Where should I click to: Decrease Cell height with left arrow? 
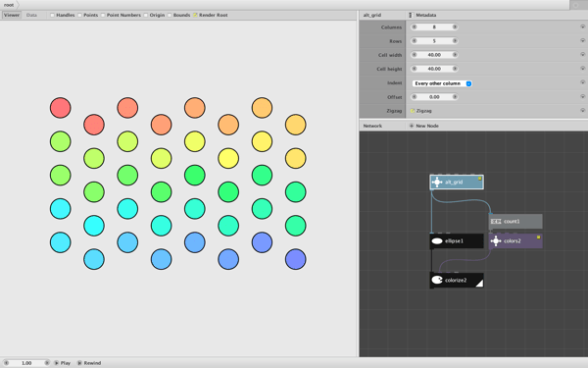[x=415, y=69]
